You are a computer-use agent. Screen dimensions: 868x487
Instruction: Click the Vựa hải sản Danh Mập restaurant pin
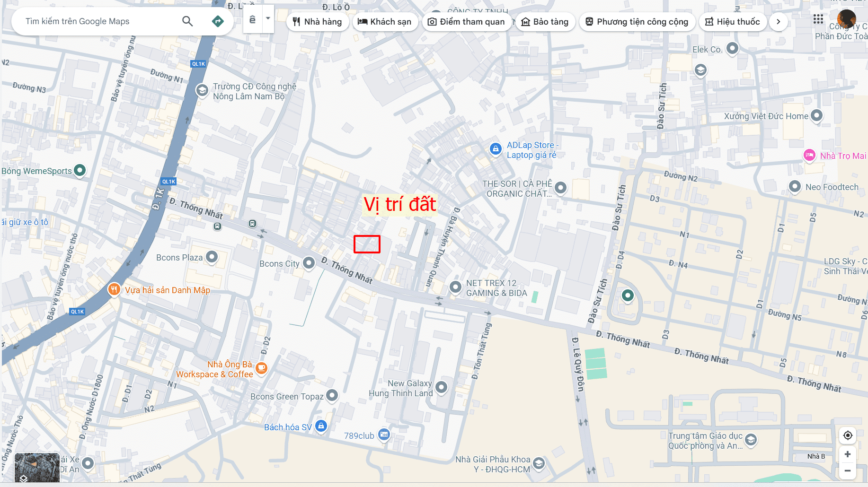pyautogui.click(x=114, y=289)
